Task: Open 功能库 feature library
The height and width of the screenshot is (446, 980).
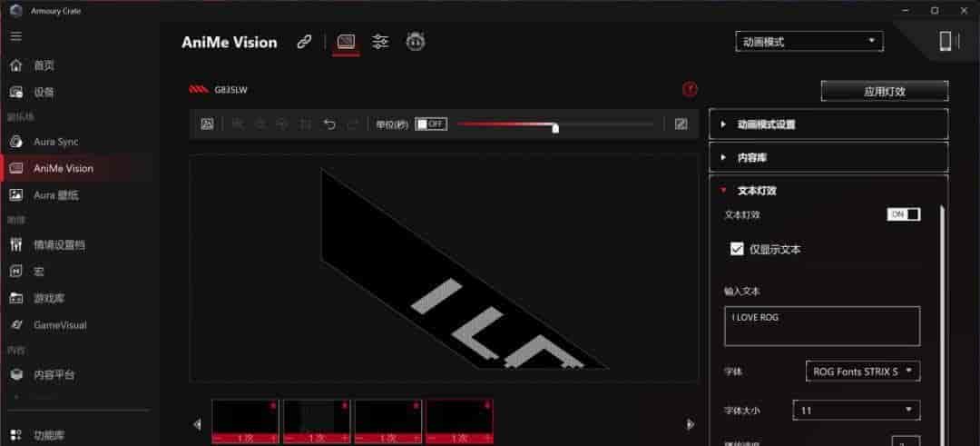Action: [x=49, y=435]
